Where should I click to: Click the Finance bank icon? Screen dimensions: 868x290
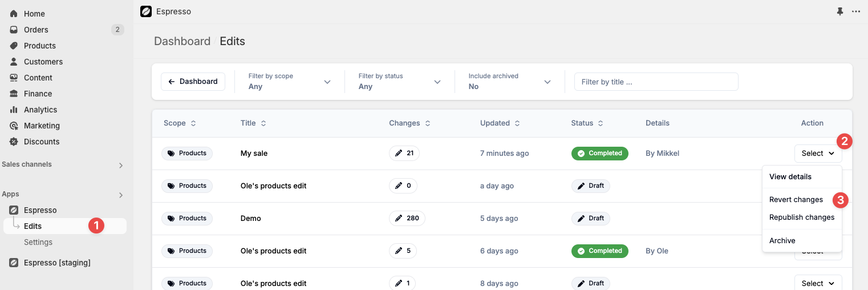coord(14,94)
